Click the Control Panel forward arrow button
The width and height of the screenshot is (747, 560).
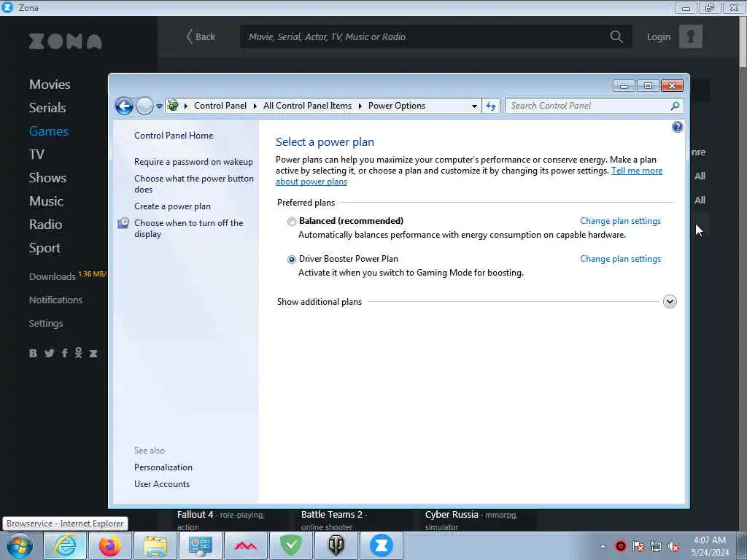144,106
